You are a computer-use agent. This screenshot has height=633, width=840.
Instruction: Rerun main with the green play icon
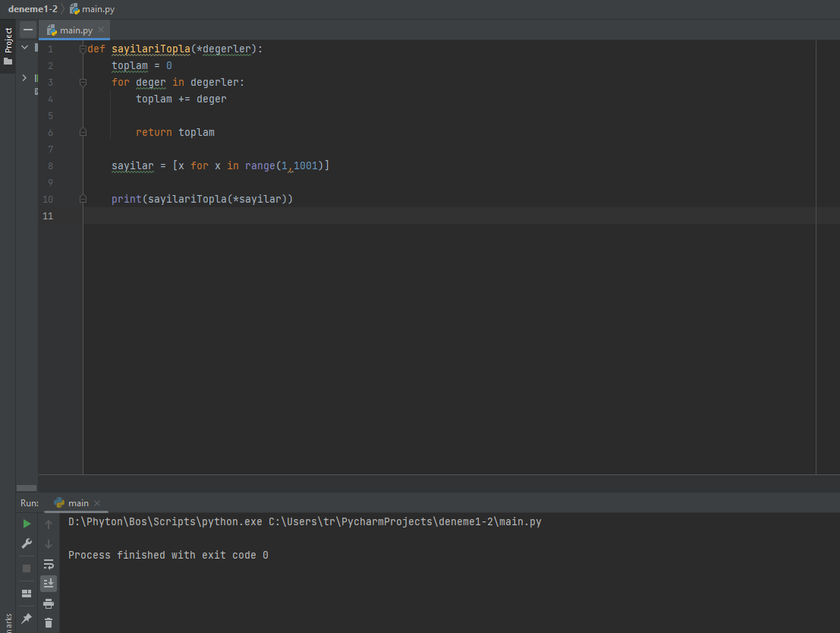point(27,524)
